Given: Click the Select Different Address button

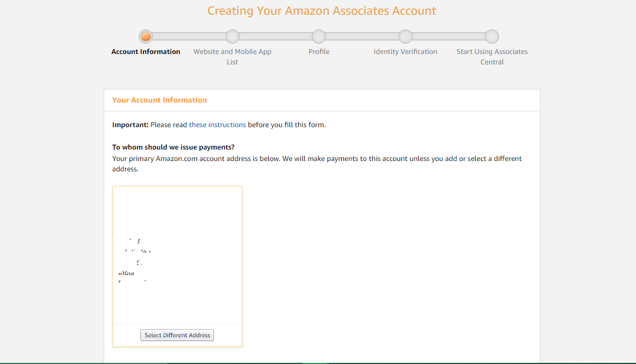Looking at the screenshot, I should point(177,335).
